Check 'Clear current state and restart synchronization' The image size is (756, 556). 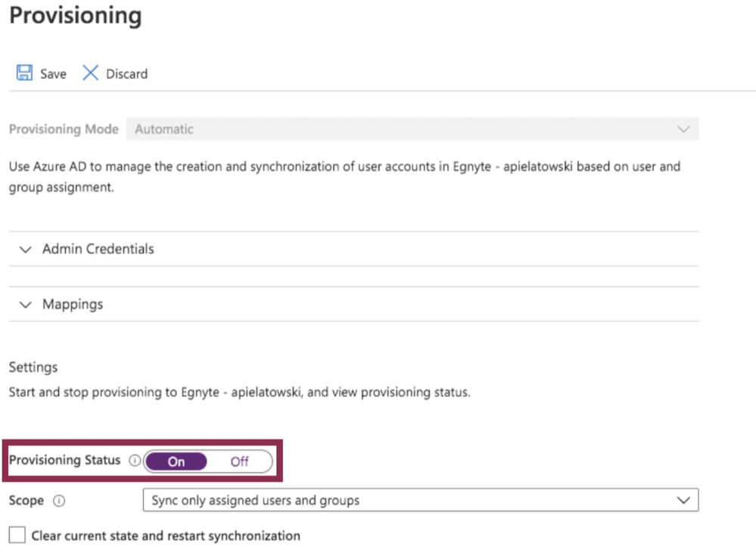pos(16,536)
